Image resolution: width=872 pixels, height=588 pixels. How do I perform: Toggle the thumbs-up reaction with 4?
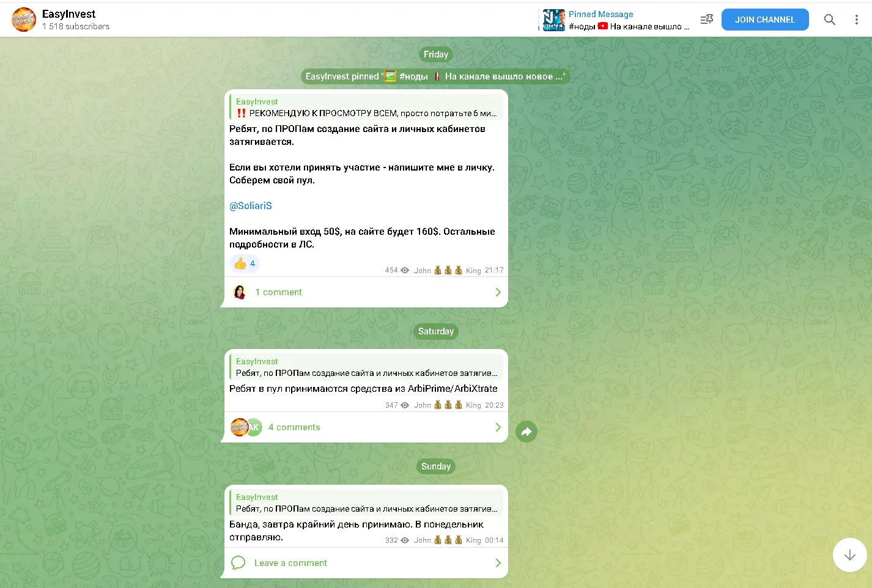pyautogui.click(x=245, y=263)
